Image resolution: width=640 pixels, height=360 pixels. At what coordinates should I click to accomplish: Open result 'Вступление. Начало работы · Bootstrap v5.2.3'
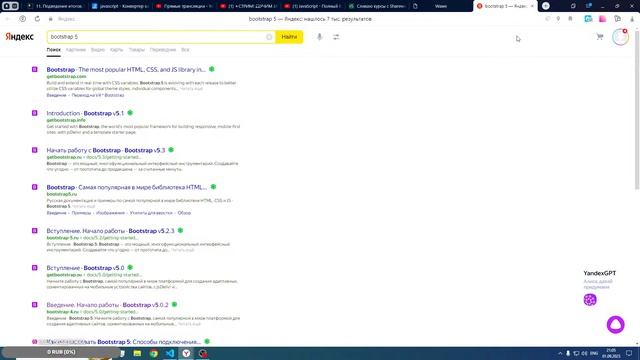click(110, 231)
